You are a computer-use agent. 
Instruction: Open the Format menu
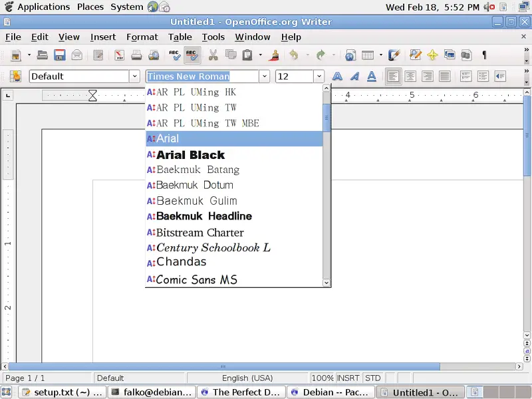142,37
